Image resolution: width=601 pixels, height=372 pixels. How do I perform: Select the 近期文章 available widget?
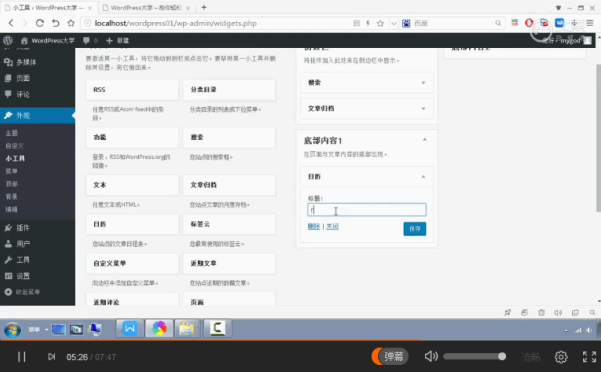[x=229, y=264]
